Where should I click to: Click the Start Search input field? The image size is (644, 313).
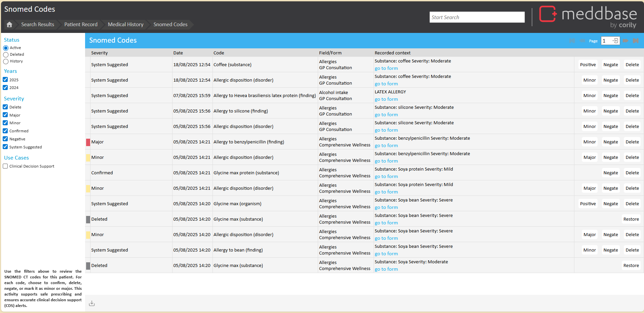(477, 17)
